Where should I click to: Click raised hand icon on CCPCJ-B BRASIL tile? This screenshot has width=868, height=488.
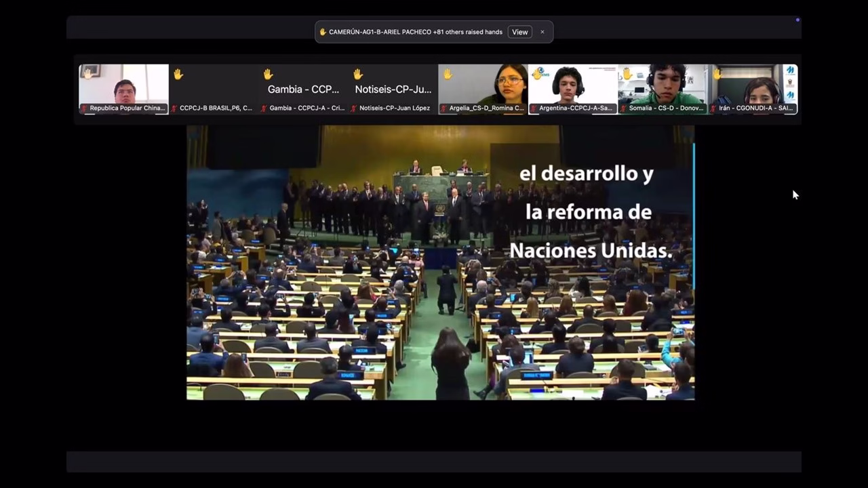click(178, 74)
